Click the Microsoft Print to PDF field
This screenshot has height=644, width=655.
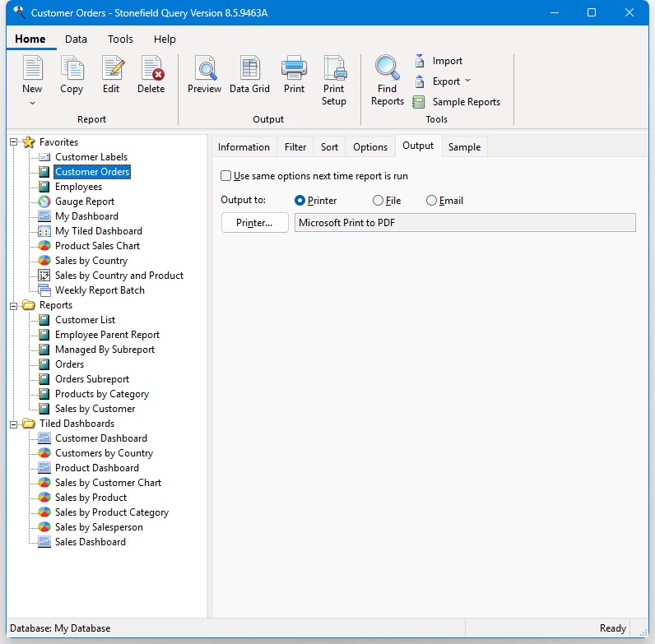tap(465, 223)
